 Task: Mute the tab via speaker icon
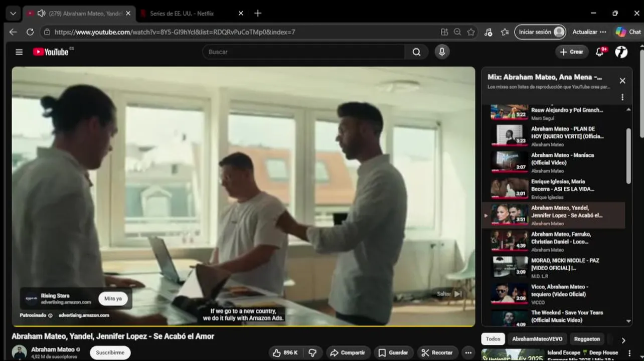[x=41, y=14]
